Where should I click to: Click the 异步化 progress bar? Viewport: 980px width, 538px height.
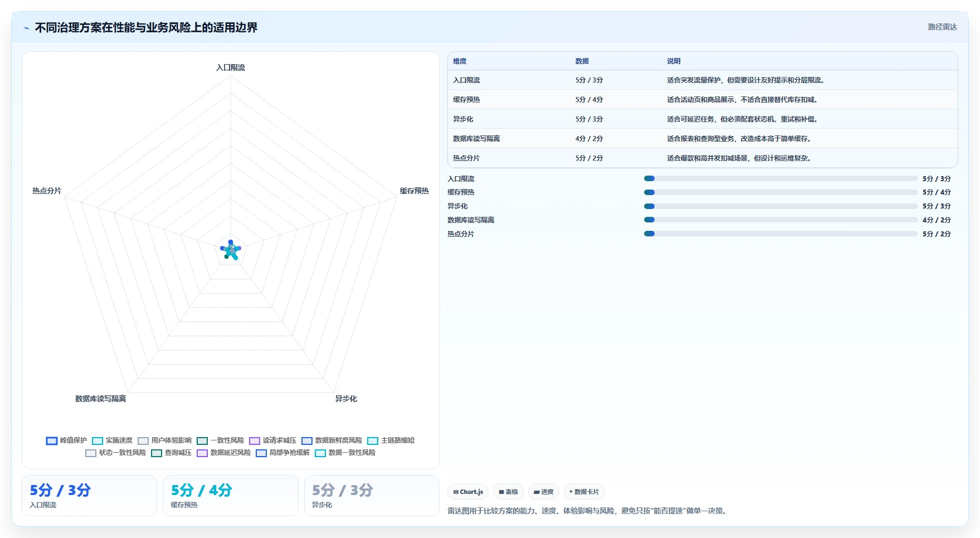pyautogui.click(x=781, y=206)
